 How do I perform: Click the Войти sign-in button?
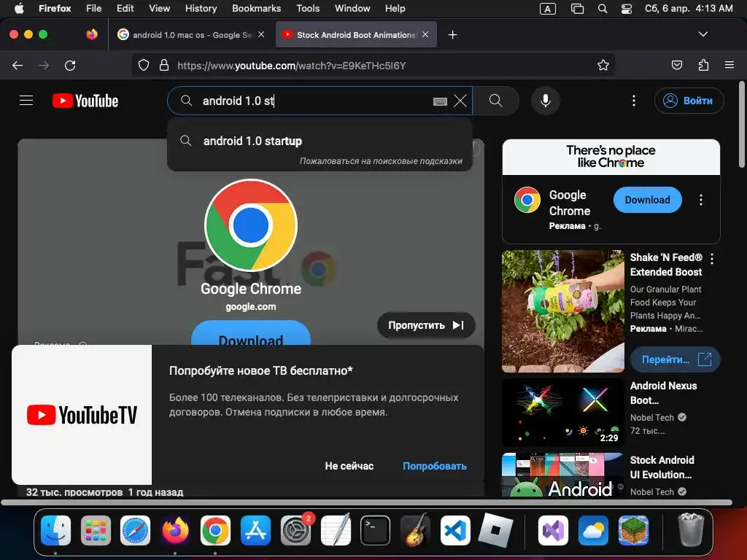(x=689, y=101)
